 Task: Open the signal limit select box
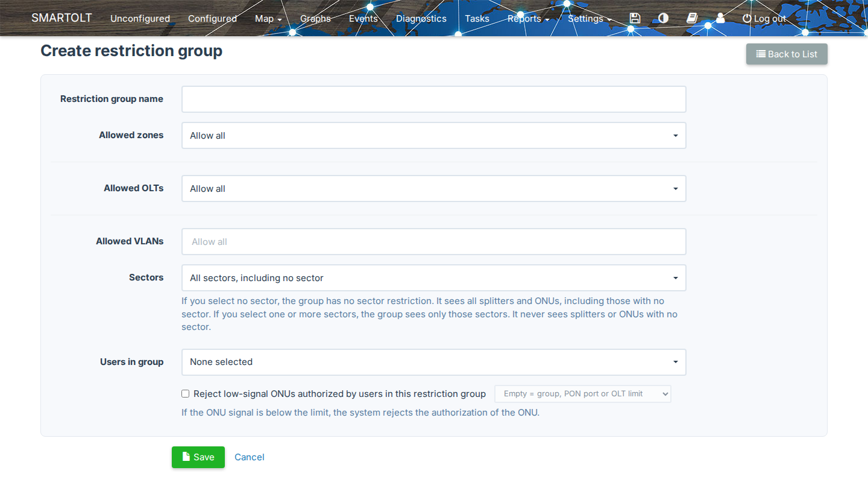[x=583, y=394]
